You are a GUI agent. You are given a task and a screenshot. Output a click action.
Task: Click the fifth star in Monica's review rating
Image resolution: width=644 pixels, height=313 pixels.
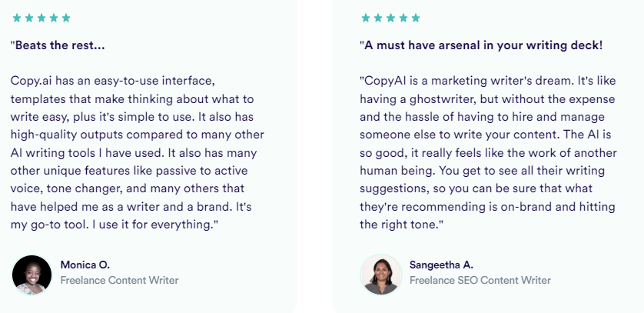tap(65, 18)
